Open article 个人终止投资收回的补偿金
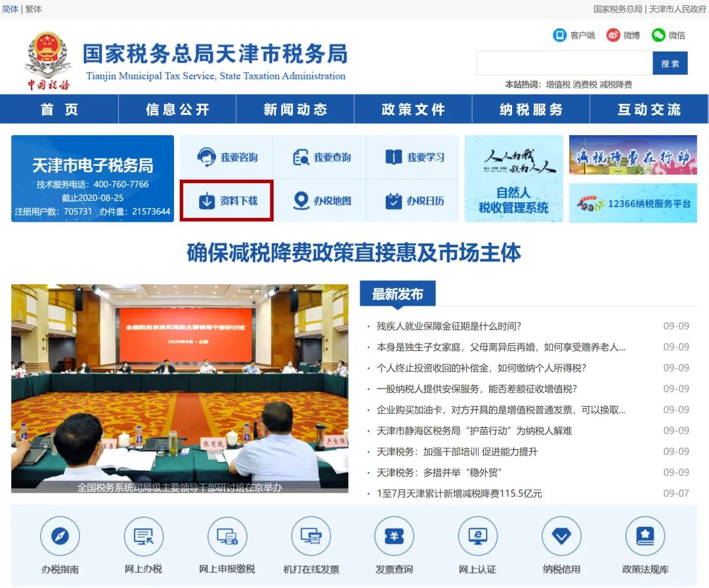 [482, 368]
